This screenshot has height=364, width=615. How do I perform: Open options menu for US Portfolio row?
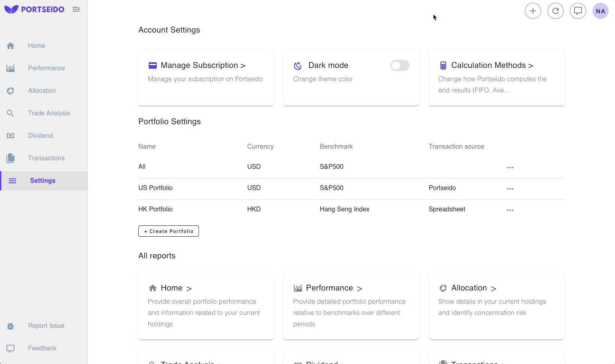pyautogui.click(x=510, y=189)
